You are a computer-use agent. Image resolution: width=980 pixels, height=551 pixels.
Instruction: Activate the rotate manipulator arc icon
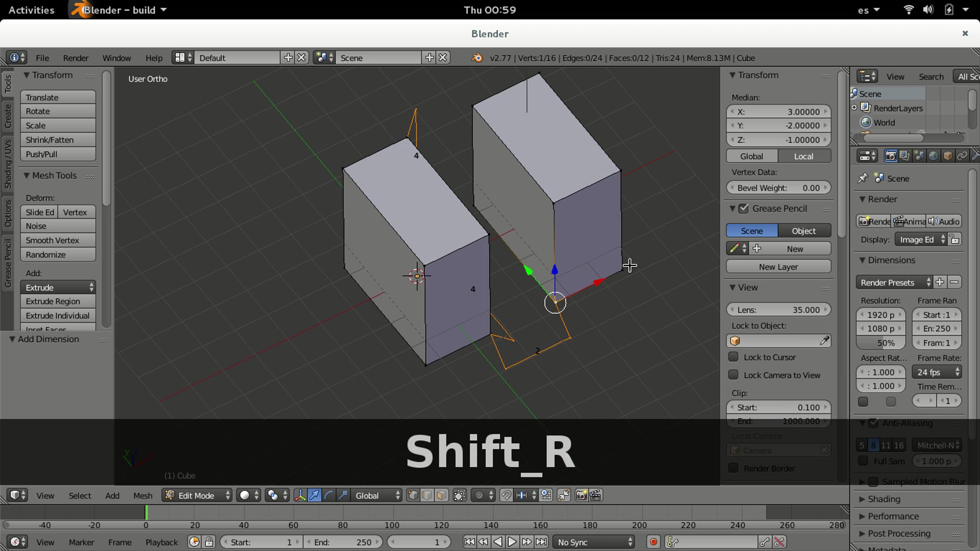329,495
